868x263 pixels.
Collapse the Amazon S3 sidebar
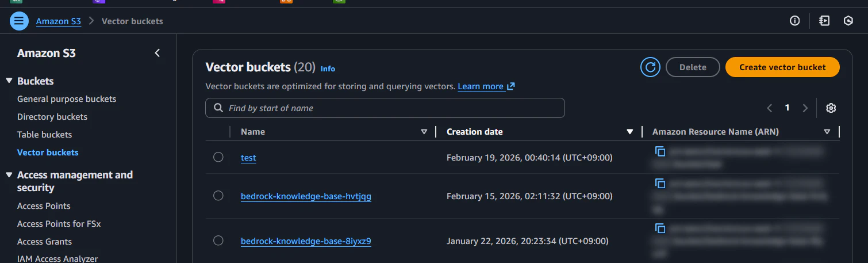point(158,53)
